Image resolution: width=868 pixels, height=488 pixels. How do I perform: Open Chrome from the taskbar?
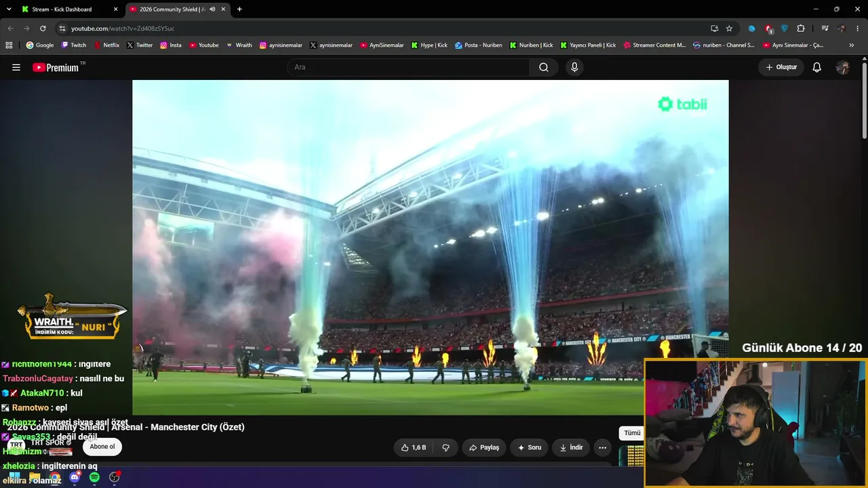click(x=55, y=477)
